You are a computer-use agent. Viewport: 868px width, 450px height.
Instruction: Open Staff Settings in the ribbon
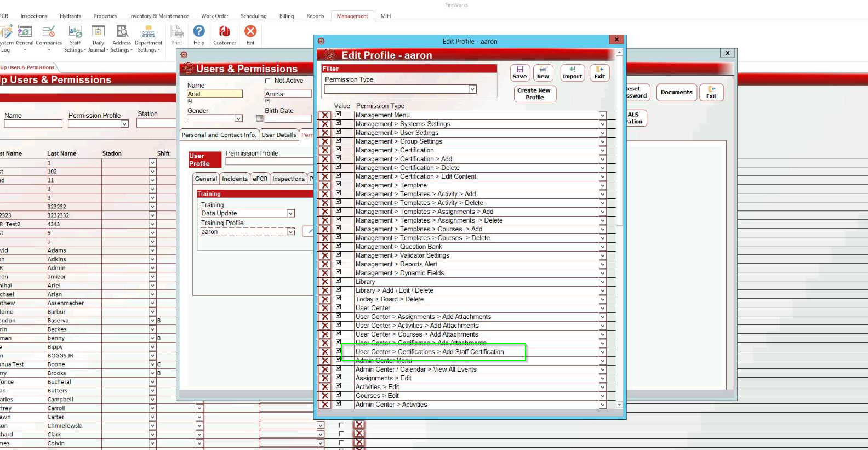[75, 38]
